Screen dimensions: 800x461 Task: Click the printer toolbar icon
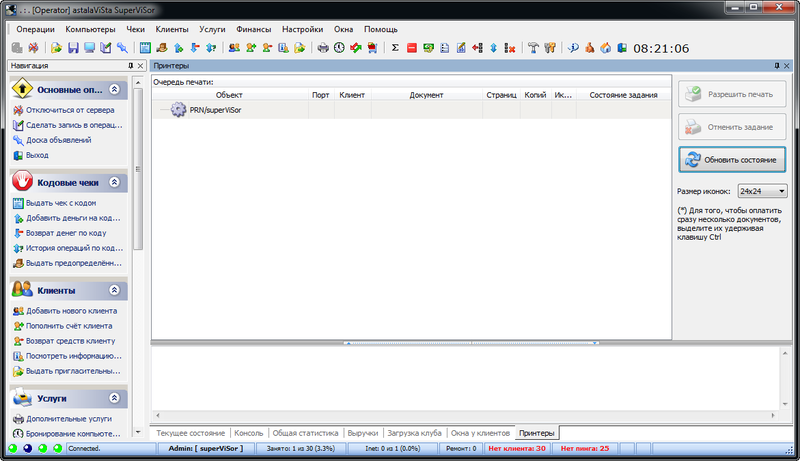323,48
